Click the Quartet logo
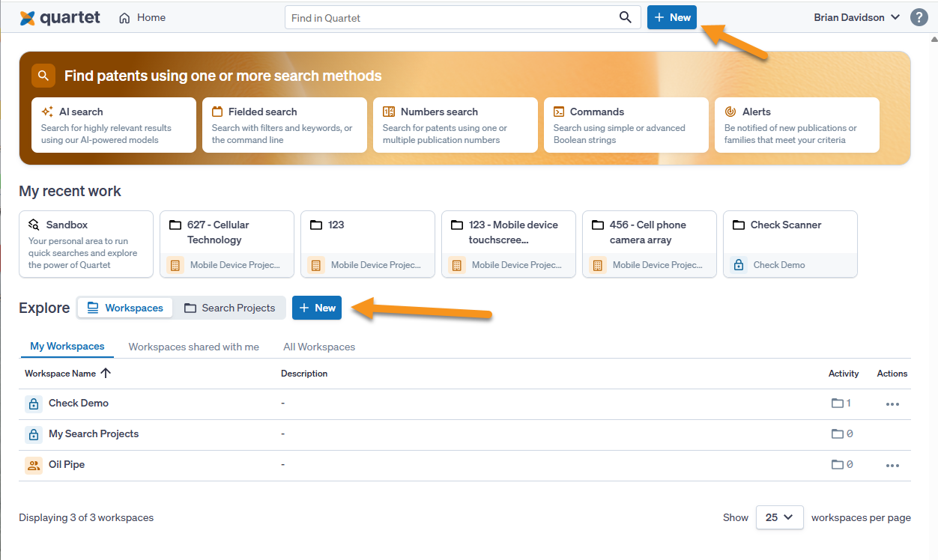Screen dimensions: 938x560 click(x=60, y=18)
